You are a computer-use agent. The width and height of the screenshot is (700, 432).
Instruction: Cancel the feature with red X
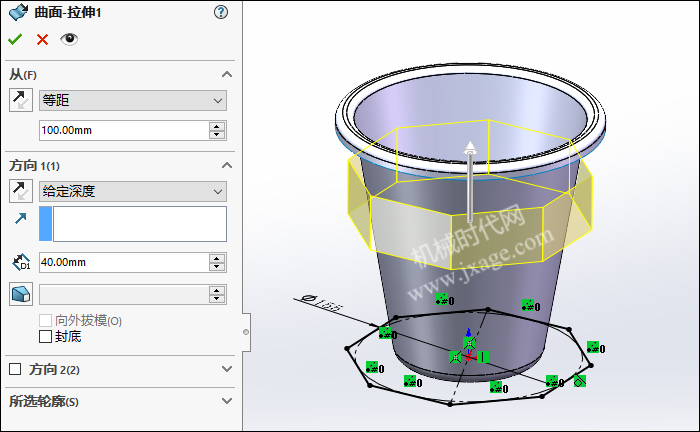(x=42, y=40)
